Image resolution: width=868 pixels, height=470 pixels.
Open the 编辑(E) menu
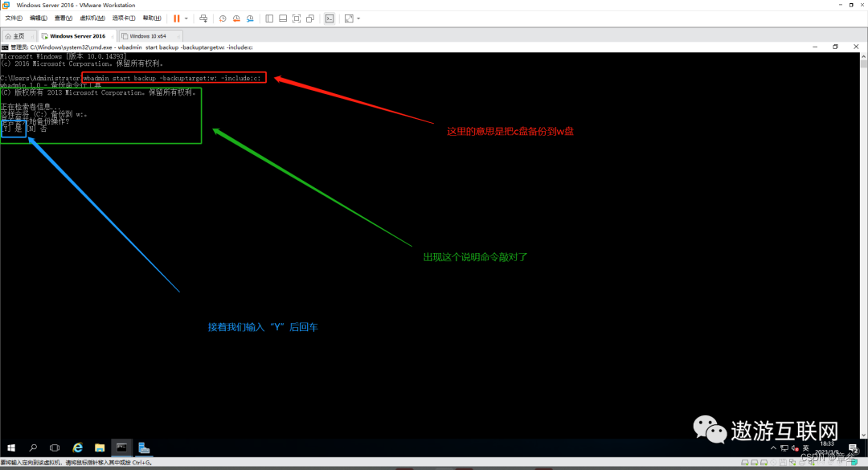(x=39, y=18)
